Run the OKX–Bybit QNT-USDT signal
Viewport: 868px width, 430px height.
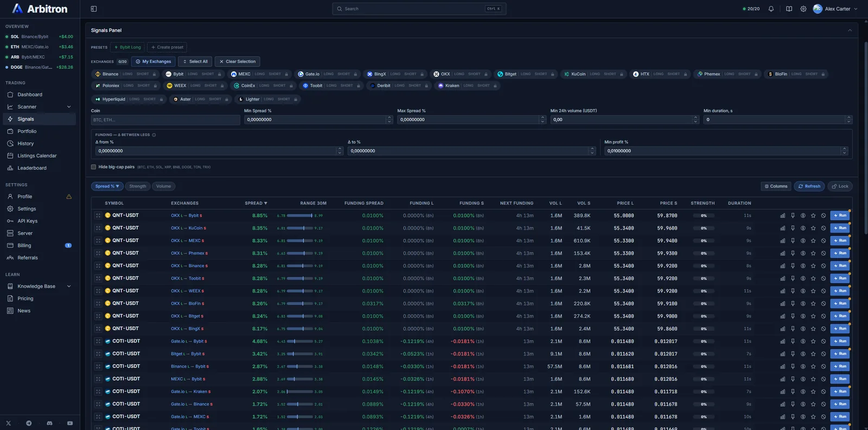pos(840,216)
